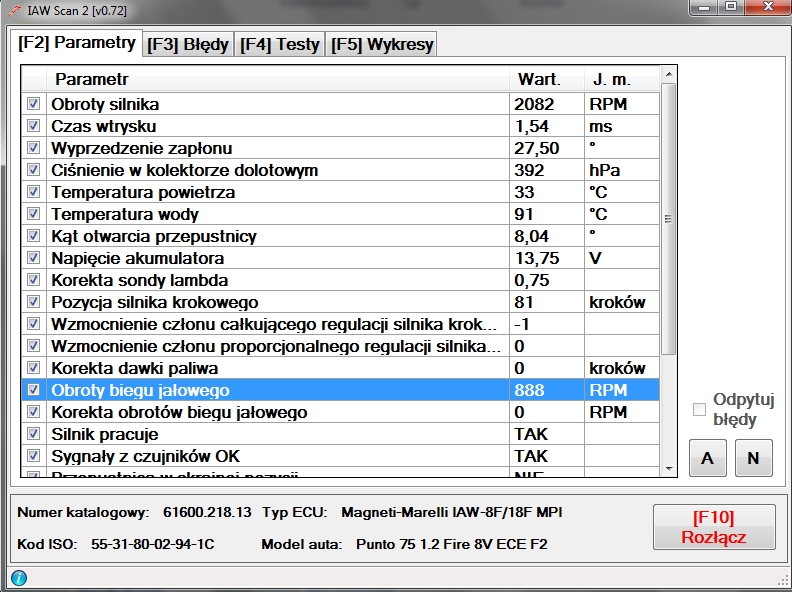Click the scrollbar down arrow

click(x=669, y=470)
